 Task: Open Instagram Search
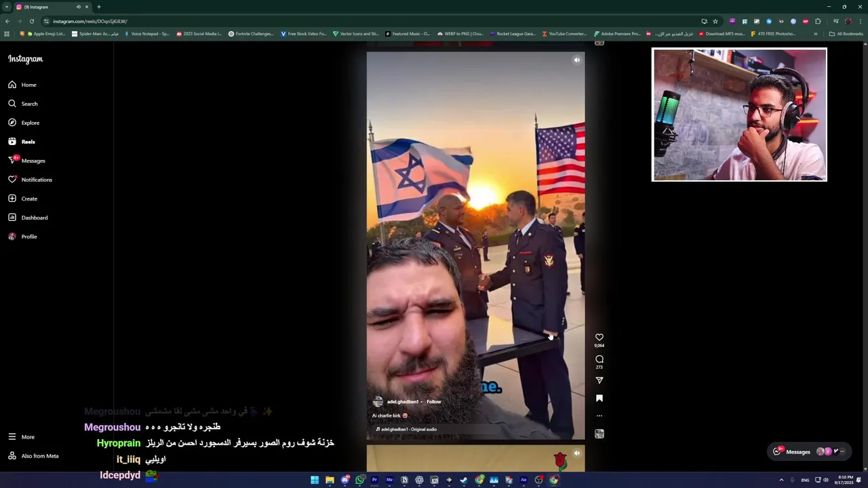[x=23, y=104]
